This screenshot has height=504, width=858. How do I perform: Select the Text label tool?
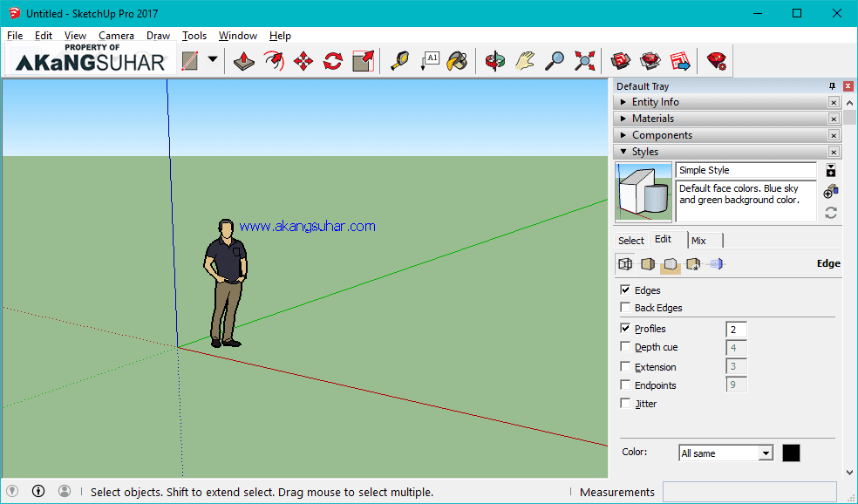click(429, 61)
